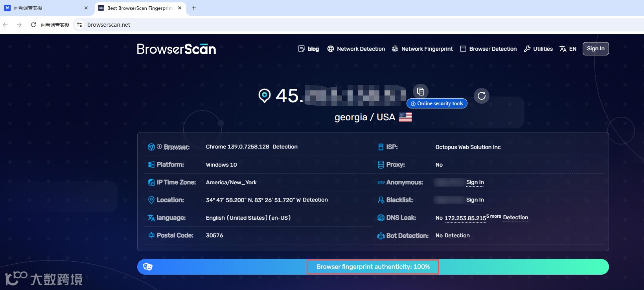644x290 pixels.
Task: Open the blog menu item
Action: point(309,49)
